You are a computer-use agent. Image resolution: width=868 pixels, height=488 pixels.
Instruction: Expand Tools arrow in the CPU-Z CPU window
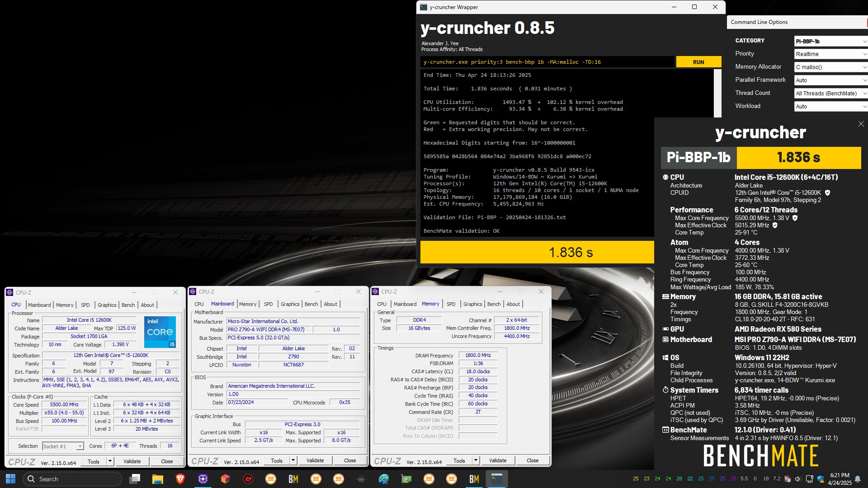[x=109, y=461]
